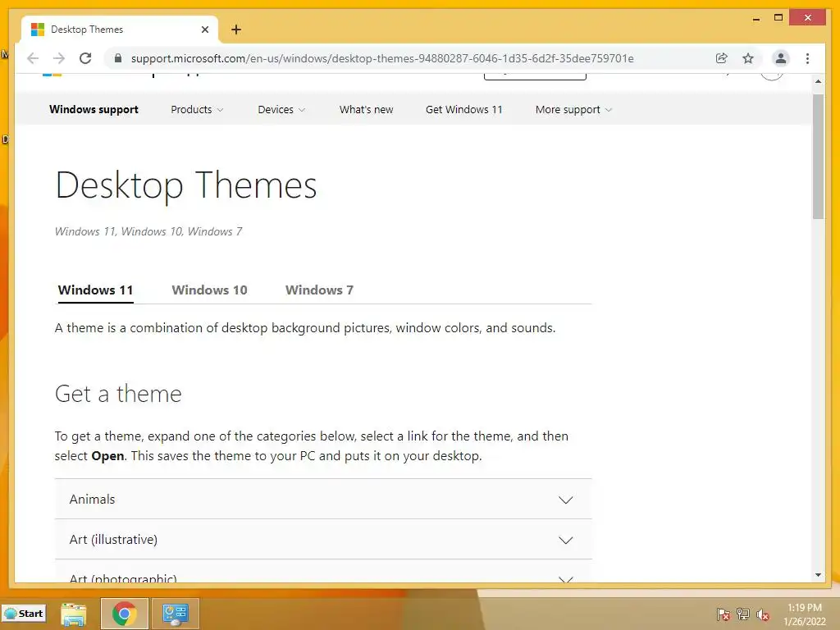
Task: Click the Get a theme heading
Action: 118,394
